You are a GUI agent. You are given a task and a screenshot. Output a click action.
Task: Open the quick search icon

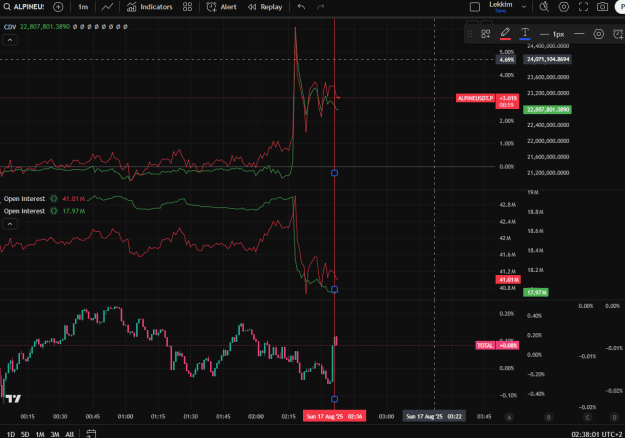(544, 7)
